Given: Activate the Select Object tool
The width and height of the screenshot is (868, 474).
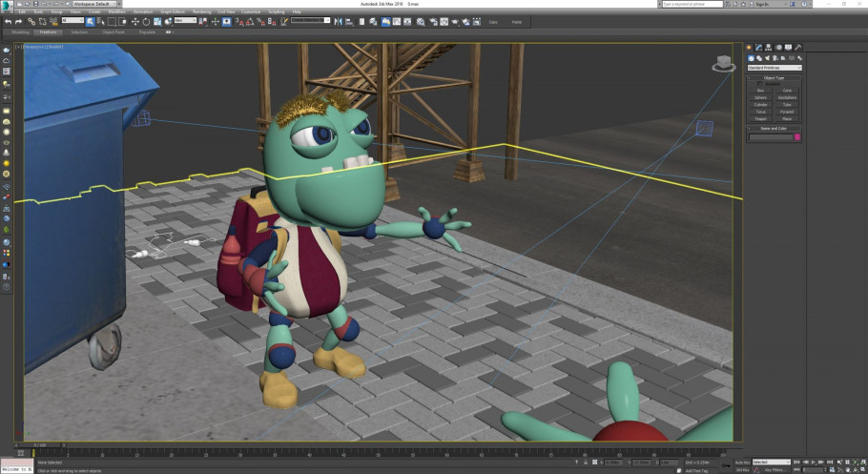Looking at the screenshot, I should (90, 22).
